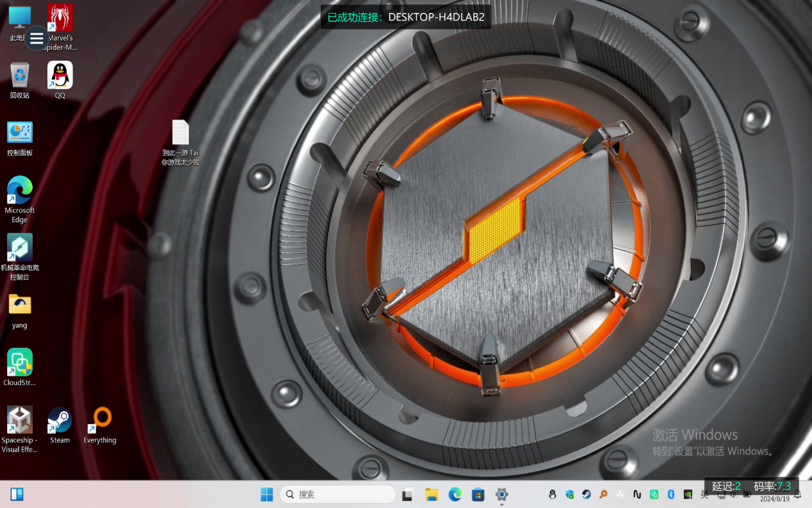Launch the Marvel's Spider-Man shortcut

click(x=60, y=28)
